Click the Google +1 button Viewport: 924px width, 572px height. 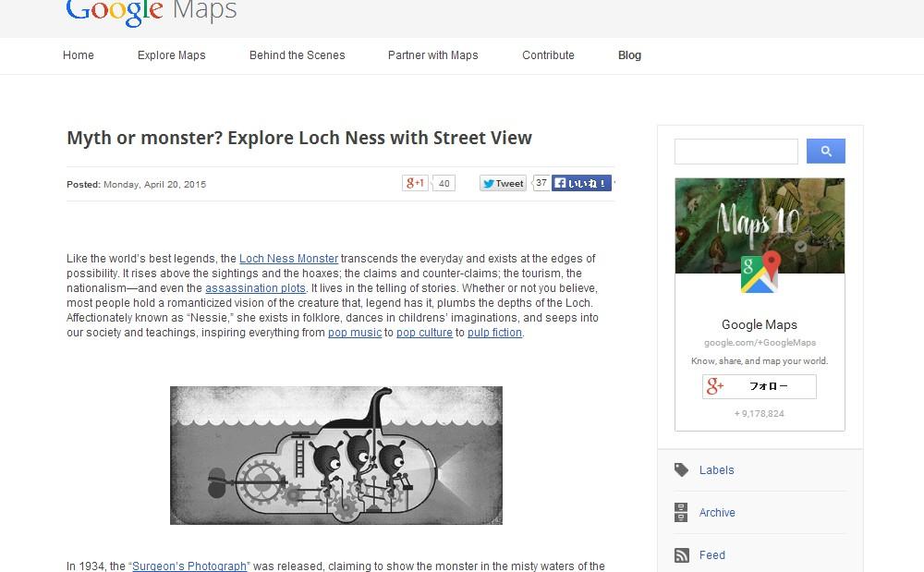415,183
